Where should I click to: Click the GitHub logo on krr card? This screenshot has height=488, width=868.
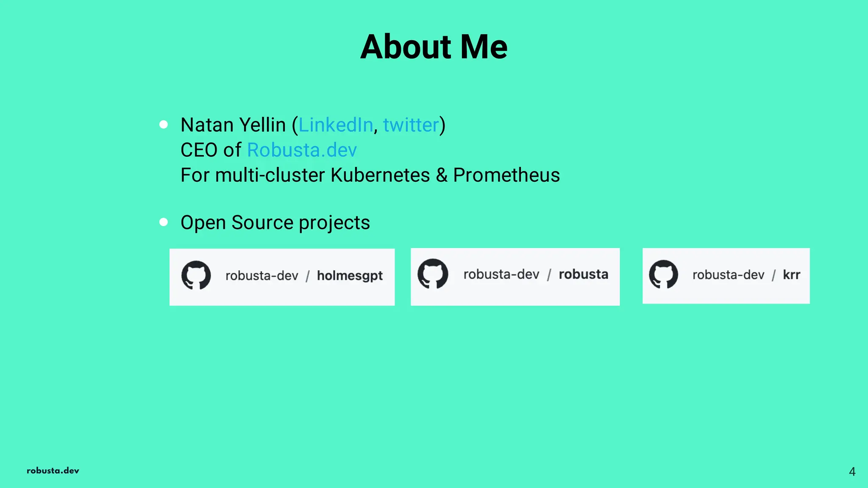click(664, 274)
